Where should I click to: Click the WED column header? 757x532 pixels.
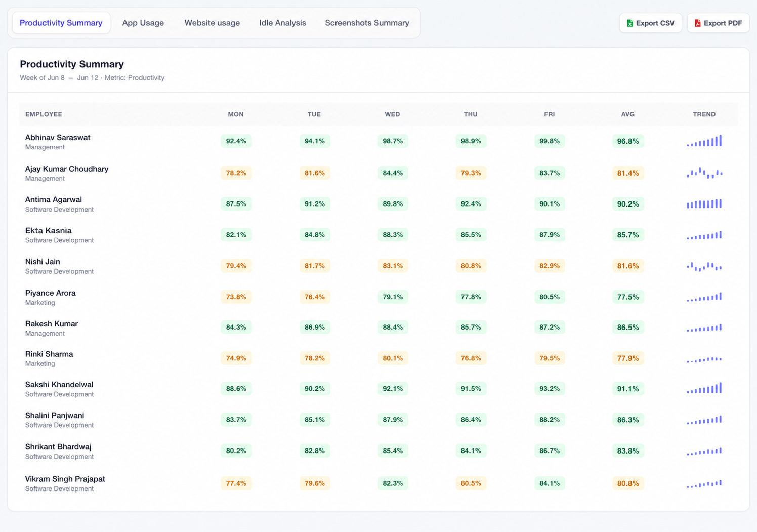(x=392, y=114)
